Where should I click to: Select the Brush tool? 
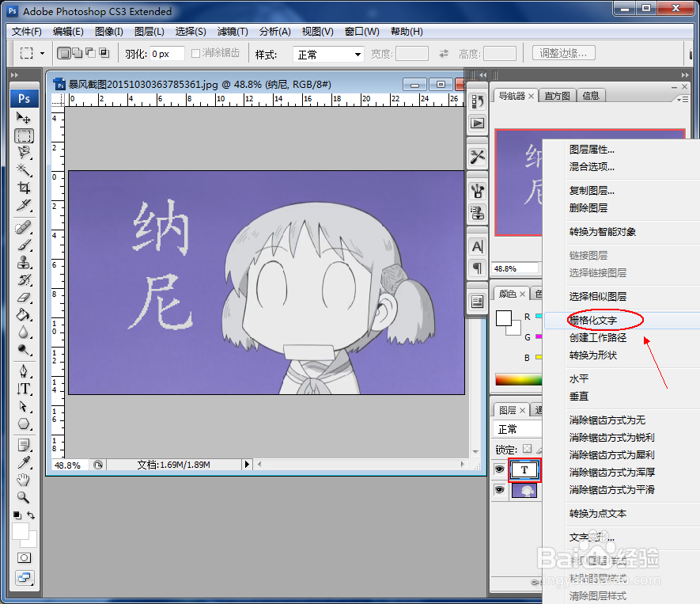point(24,245)
